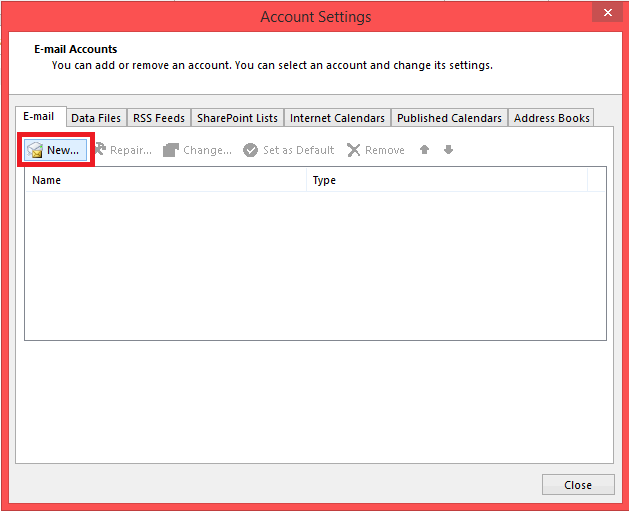Click the Close button at the bottom
The width and height of the screenshot is (629, 512).
(x=577, y=485)
